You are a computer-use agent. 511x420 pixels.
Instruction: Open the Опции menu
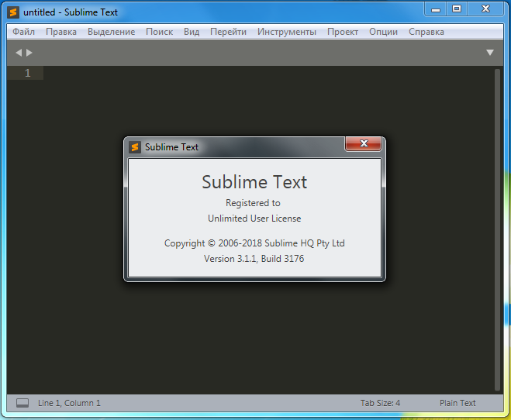point(383,32)
